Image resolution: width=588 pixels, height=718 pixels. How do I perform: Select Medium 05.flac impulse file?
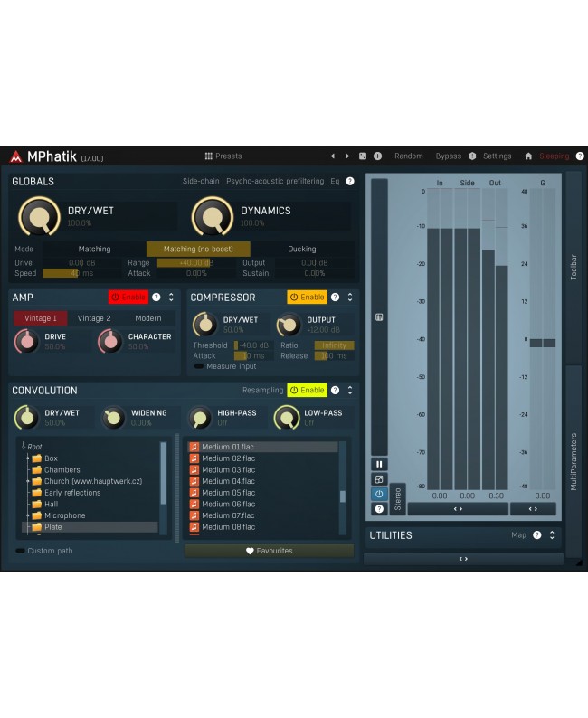pyautogui.click(x=263, y=493)
